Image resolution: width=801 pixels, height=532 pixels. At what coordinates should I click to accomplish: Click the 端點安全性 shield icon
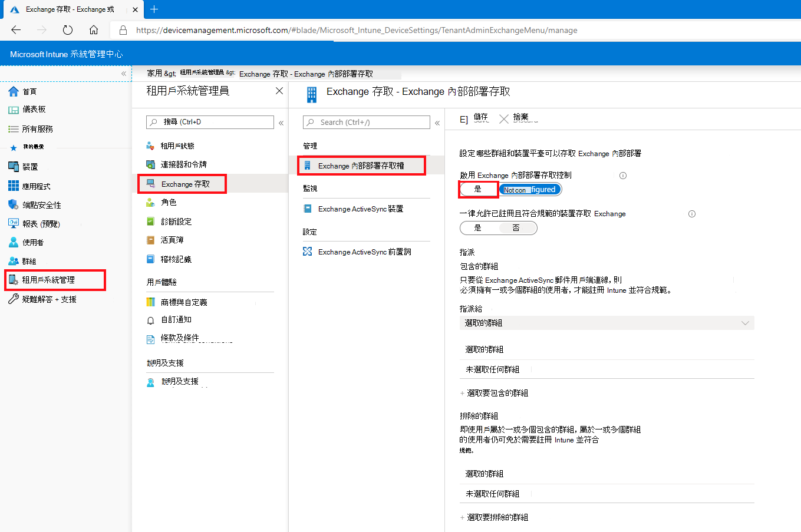pos(14,205)
